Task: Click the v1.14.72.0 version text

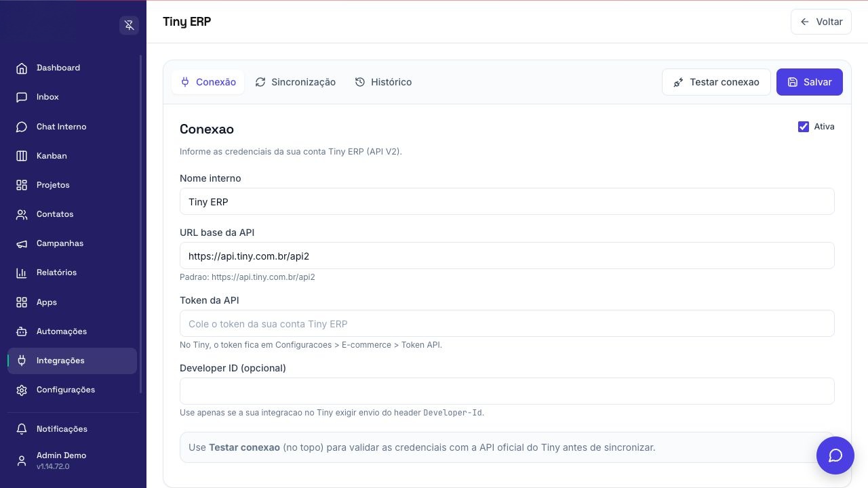Action: pyautogui.click(x=53, y=466)
